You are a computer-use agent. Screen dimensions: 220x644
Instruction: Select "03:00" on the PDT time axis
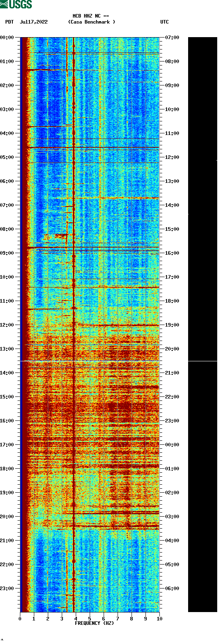click(7, 109)
